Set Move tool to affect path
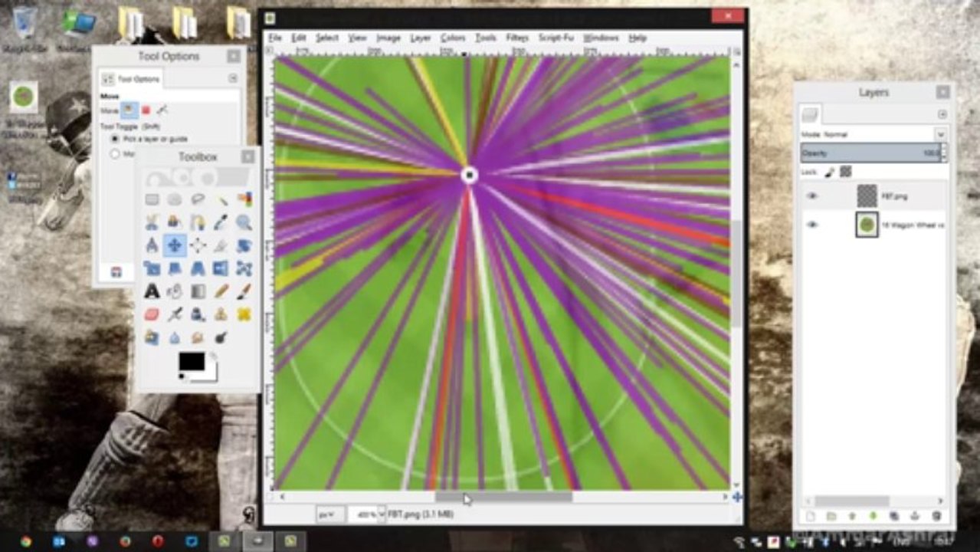This screenshot has width=980, height=552. [x=162, y=110]
